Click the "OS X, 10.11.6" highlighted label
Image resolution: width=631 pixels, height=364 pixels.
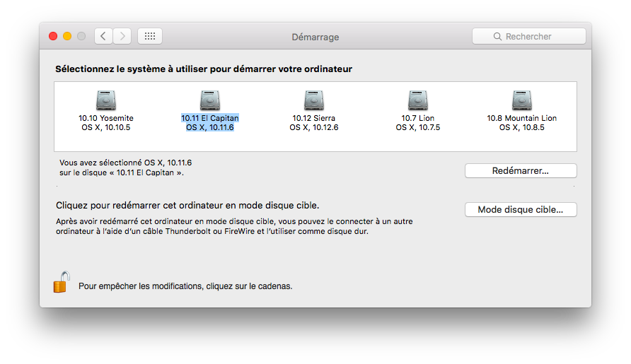tap(209, 127)
